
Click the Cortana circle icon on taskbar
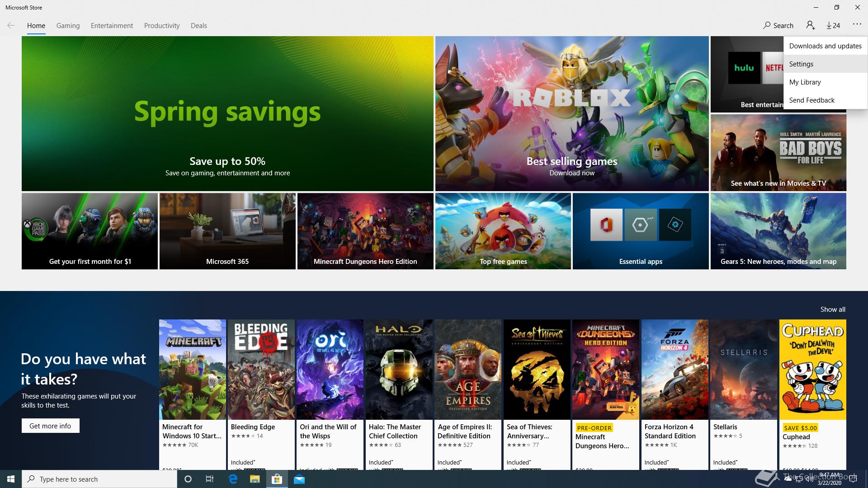point(188,479)
